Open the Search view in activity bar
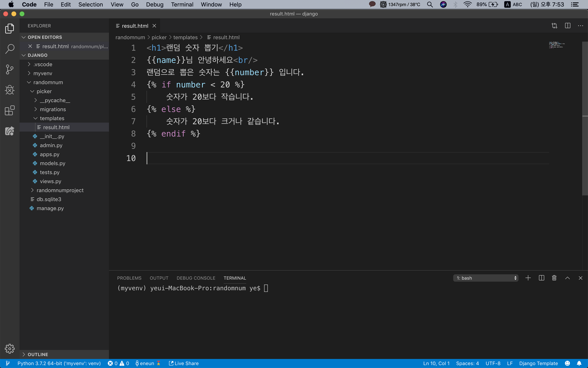The image size is (588, 368). 10,49
